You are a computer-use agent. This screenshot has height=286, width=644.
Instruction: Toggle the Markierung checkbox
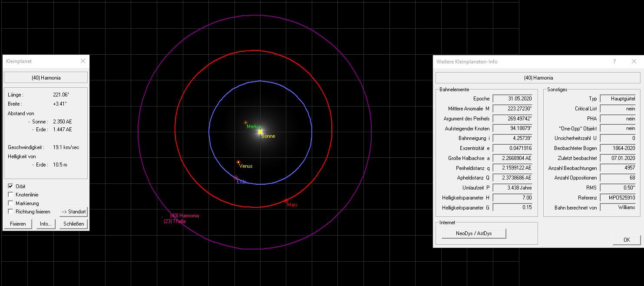click(10, 203)
